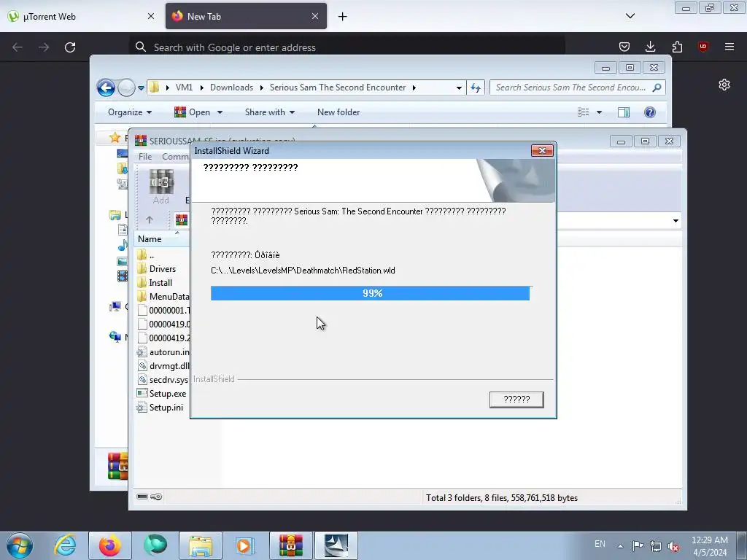Screen dimensions: 747x560
Task: Click the muted volume speaker tray icon
Action: pyautogui.click(x=673, y=545)
